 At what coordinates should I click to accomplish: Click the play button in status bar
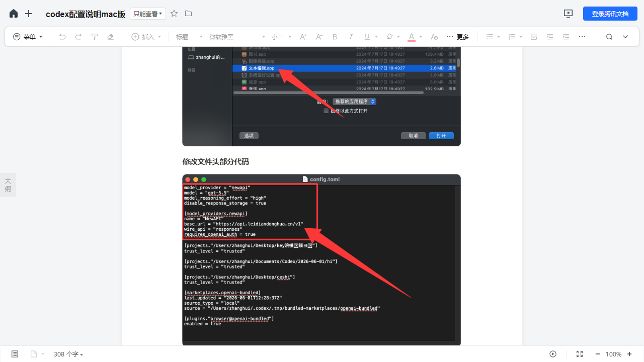[553, 354]
